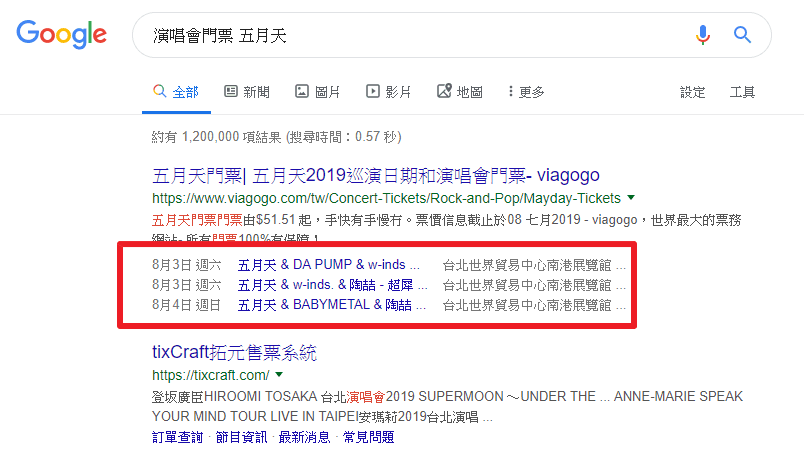Screen dimensions: 804x453
Task: Click the https://tixcraft.com/ green URL
Action: click(211, 375)
